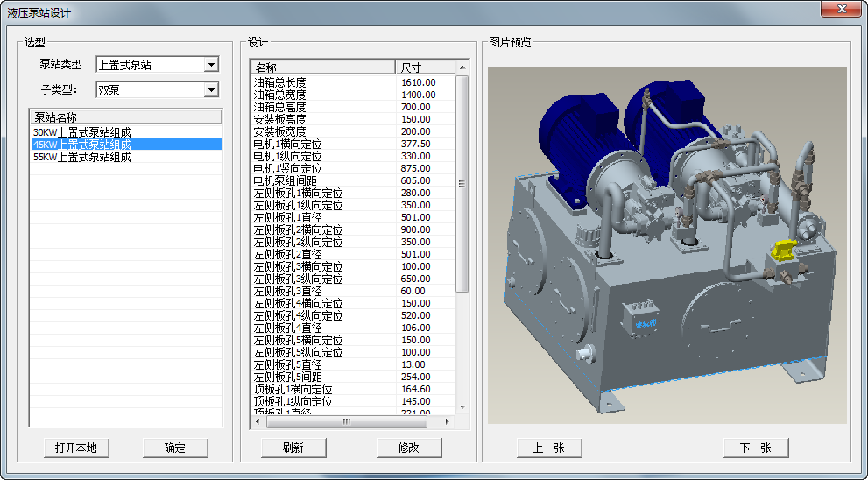Select 30KW上置式泵站组成 in the list
868x480 pixels.
[81, 132]
